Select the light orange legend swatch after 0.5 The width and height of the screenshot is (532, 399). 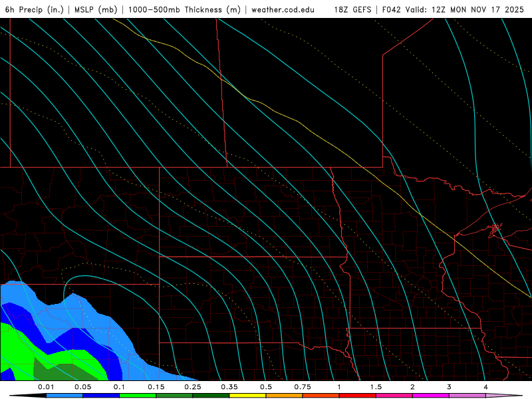point(285,396)
